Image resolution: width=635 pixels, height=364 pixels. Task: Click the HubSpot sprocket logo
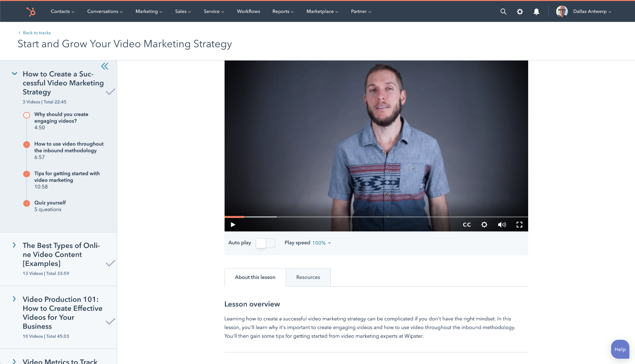point(31,12)
